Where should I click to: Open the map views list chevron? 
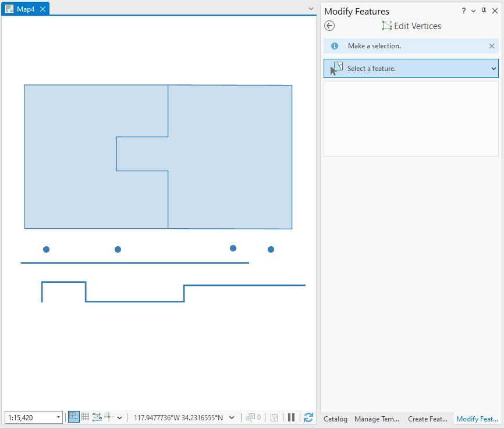pos(311,9)
